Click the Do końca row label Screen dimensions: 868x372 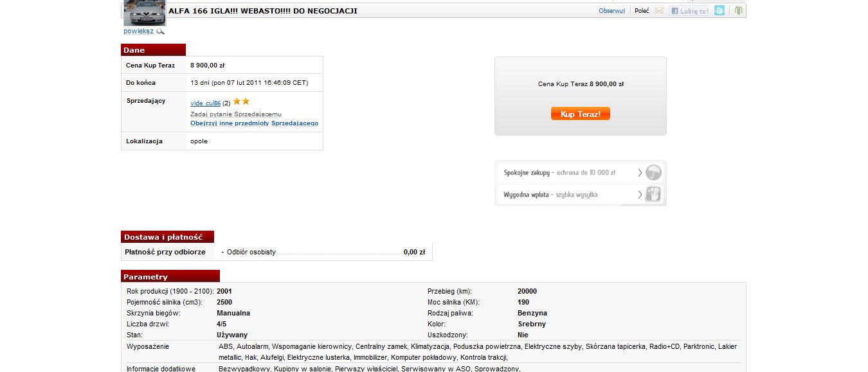click(141, 83)
